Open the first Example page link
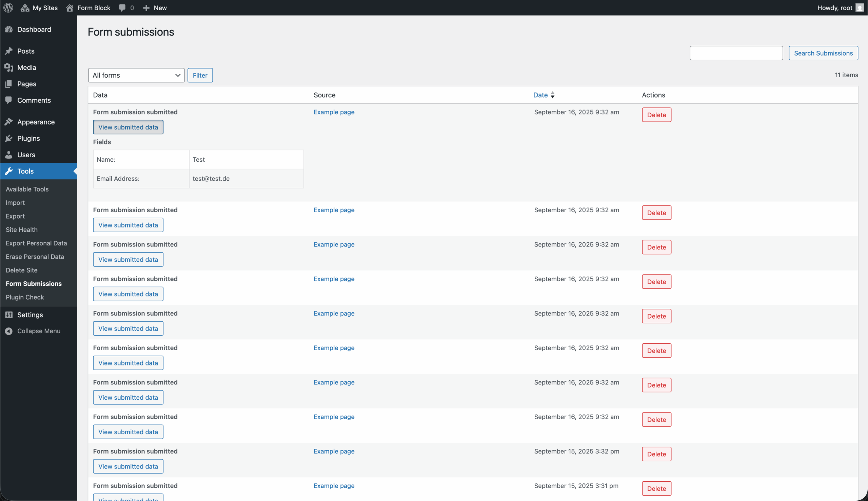 (334, 112)
